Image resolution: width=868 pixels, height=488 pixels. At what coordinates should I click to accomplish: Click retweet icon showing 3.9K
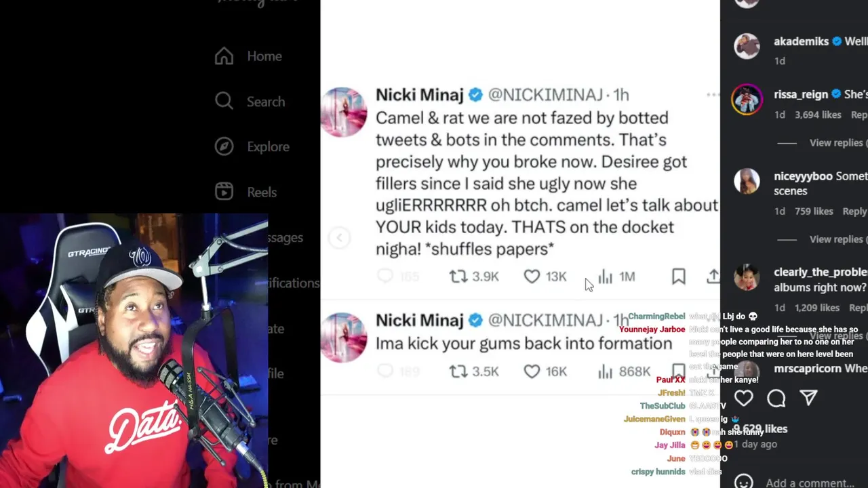(x=458, y=277)
